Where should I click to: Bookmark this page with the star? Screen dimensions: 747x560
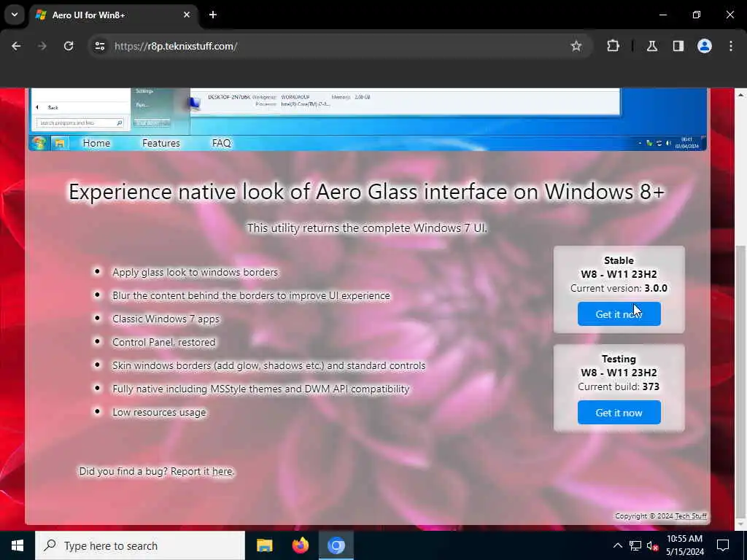coord(576,46)
